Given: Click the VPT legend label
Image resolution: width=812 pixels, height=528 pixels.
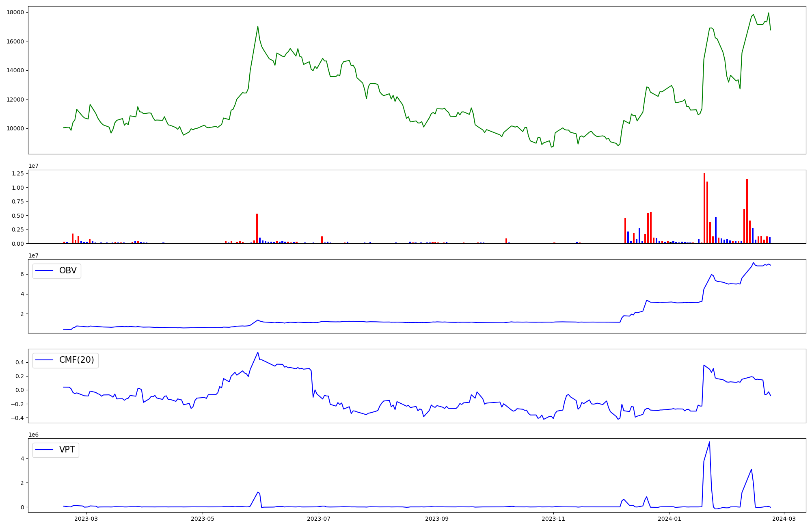Looking at the screenshot, I should 67,450.
